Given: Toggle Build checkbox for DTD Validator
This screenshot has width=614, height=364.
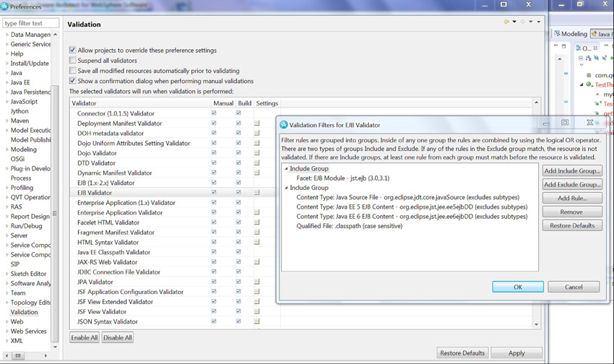Looking at the screenshot, I should click(238, 162).
